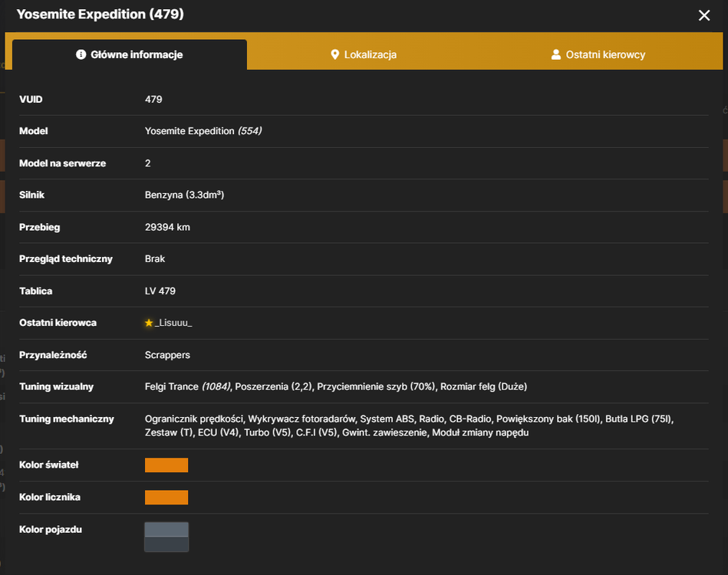This screenshot has width=728, height=575.
Task: Click the Yosemite Expedition (554) model text
Action: (203, 131)
